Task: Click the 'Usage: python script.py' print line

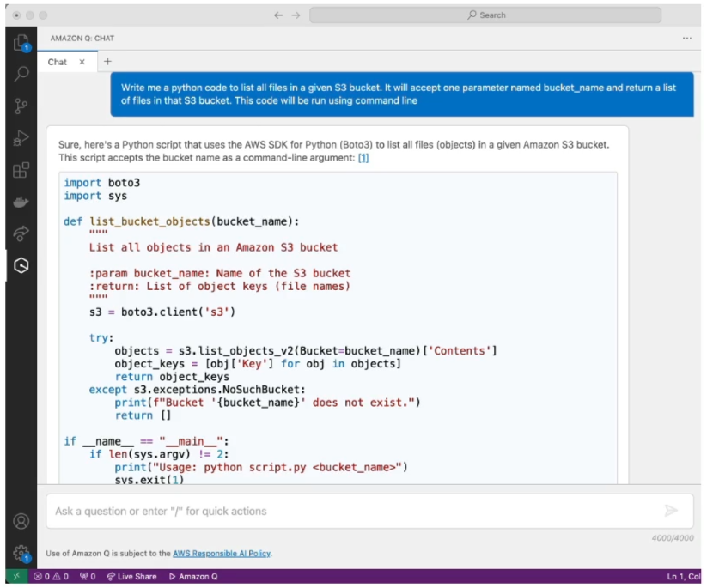Action: click(x=261, y=467)
